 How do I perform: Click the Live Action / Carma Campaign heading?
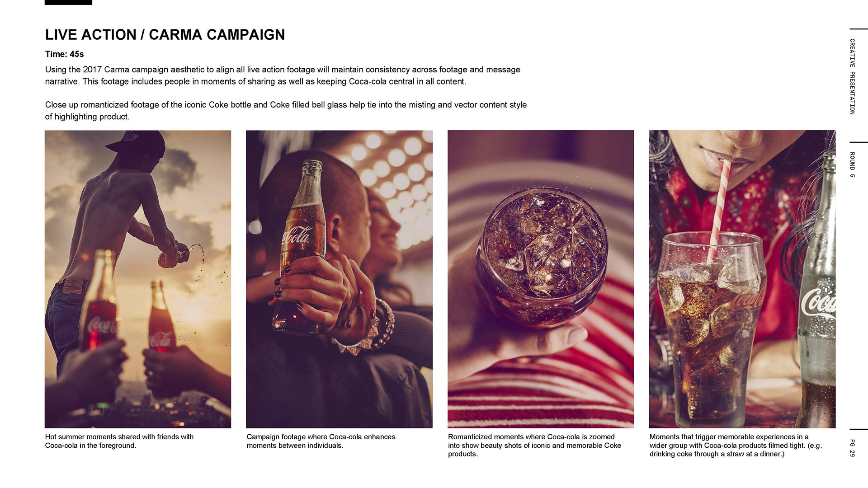point(165,35)
